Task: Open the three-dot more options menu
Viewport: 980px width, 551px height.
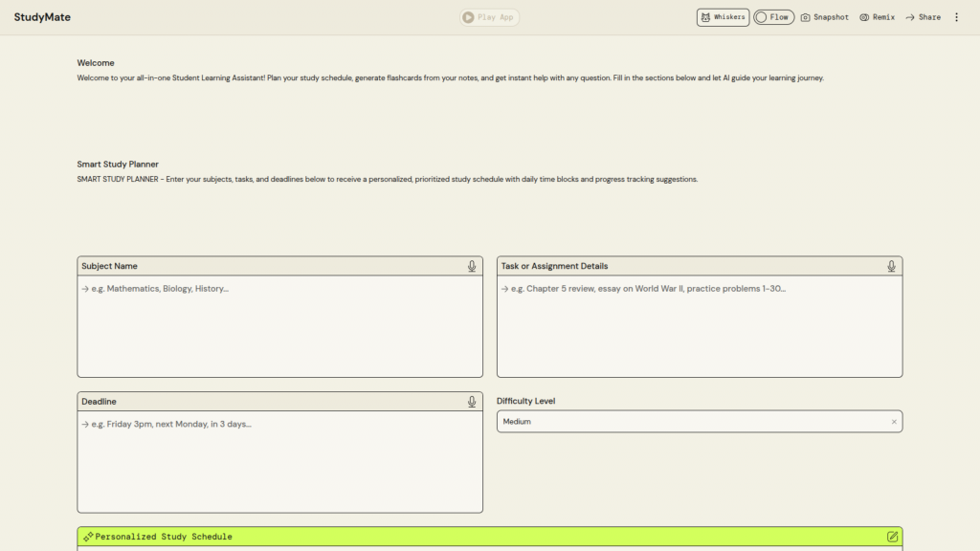Action: tap(956, 17)
